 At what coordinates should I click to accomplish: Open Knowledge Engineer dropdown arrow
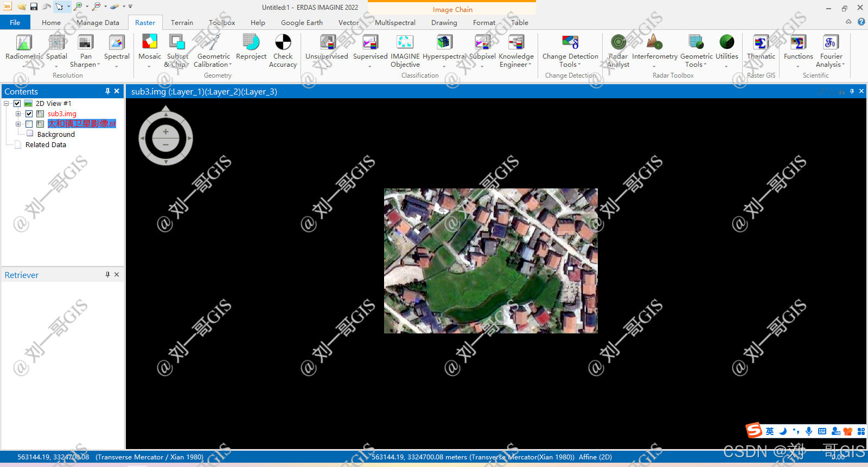(x=529, y=65)
